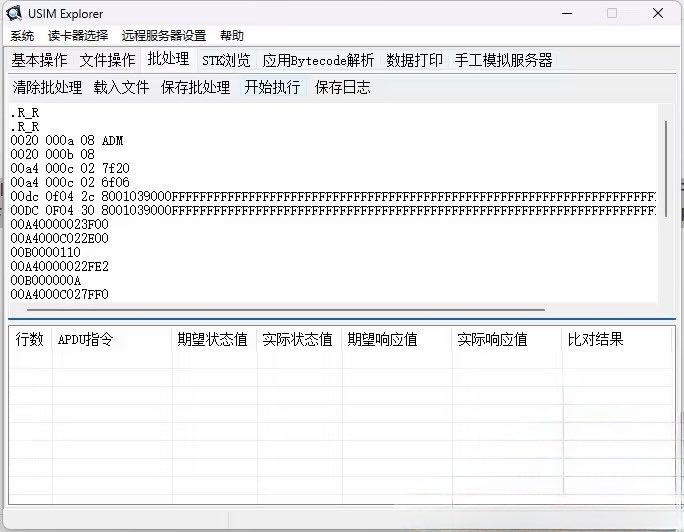Click the line '0020 000b 08'

[52, 154]
